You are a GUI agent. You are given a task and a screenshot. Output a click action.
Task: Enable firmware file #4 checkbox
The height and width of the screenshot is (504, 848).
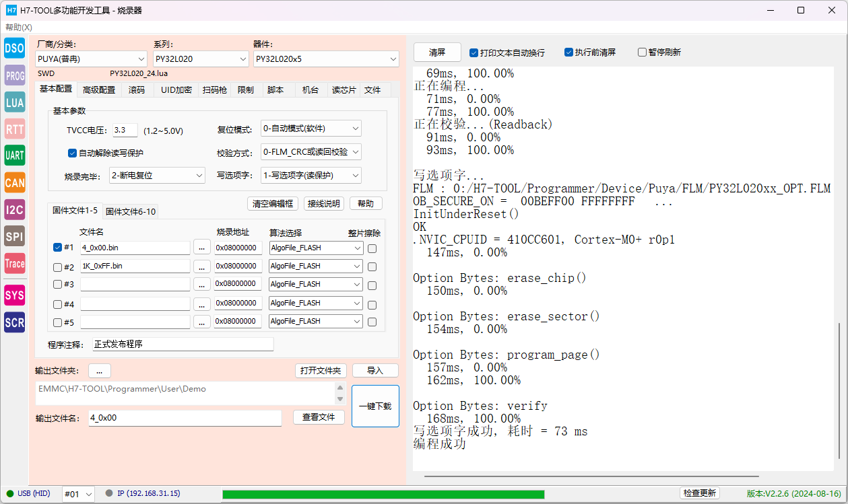click(57, 303)
